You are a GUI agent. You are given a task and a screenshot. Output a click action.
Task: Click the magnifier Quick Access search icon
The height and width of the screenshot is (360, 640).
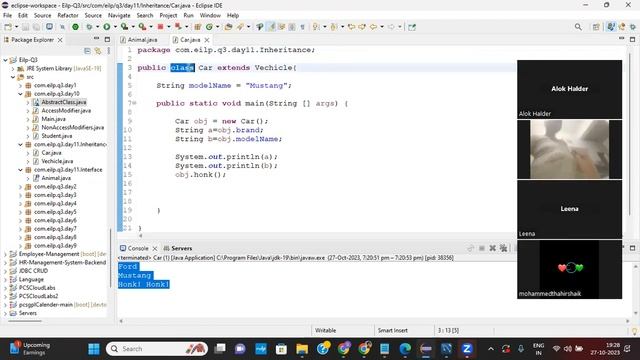[x=578, y=27]
